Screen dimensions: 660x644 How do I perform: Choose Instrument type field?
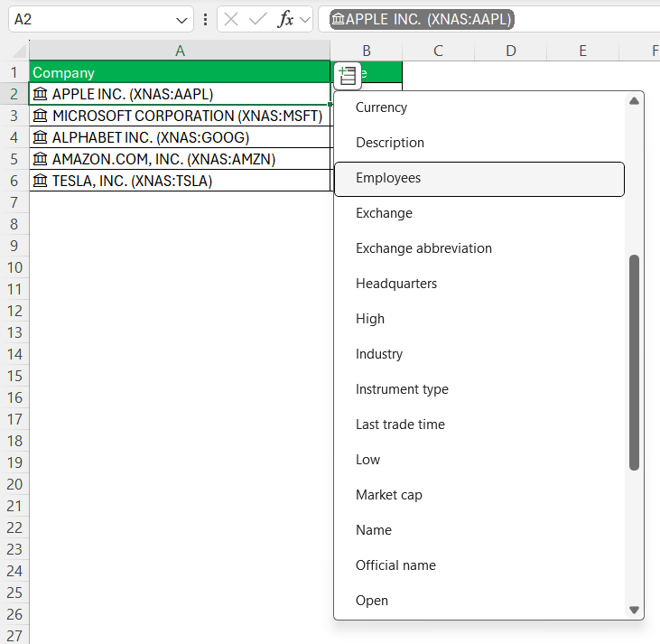click(479, 389)
